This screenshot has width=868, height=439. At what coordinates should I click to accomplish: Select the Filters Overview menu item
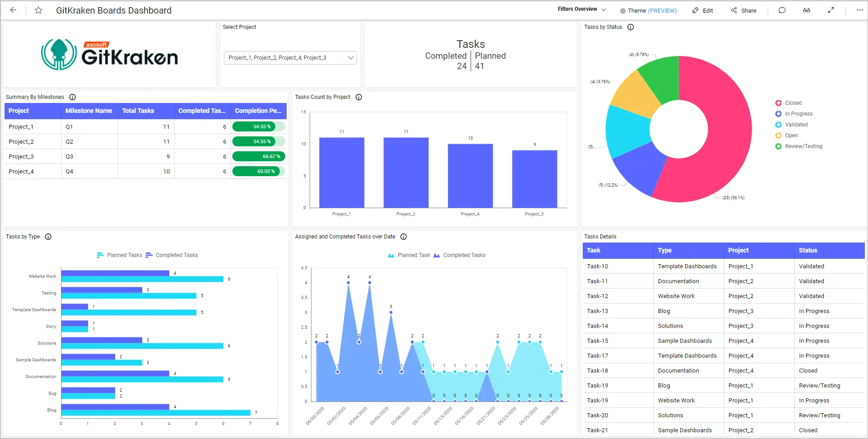point(578,9)
